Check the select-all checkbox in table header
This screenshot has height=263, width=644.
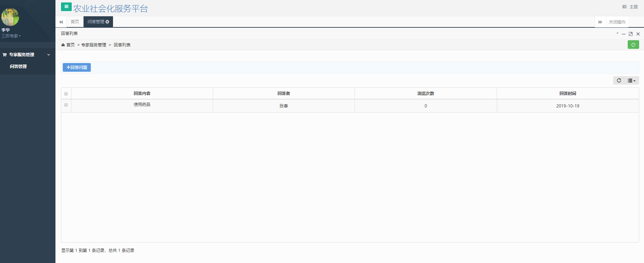pos(66,94)
